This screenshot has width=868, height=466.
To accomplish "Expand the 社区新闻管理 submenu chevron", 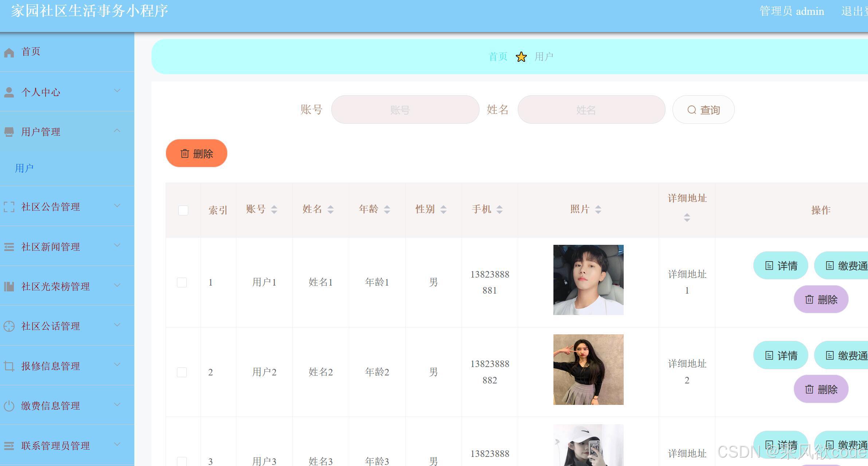I will pyautogui.click(x=117, y=246).
